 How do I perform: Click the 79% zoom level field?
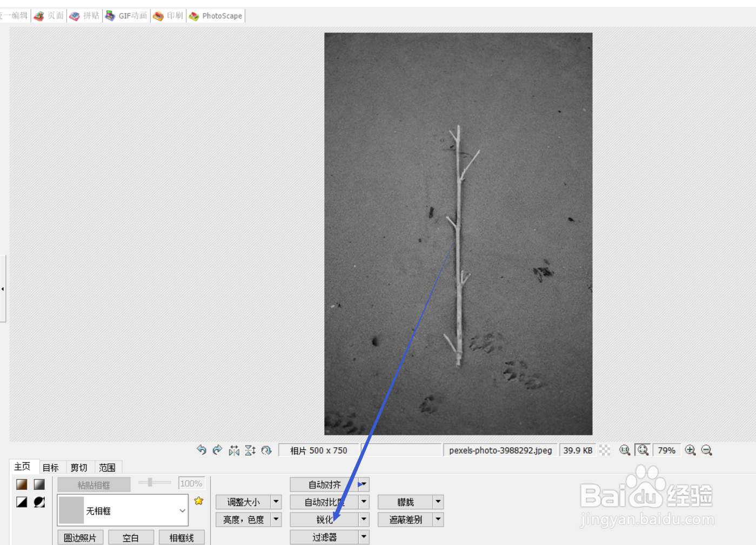(x=666, y=450)
